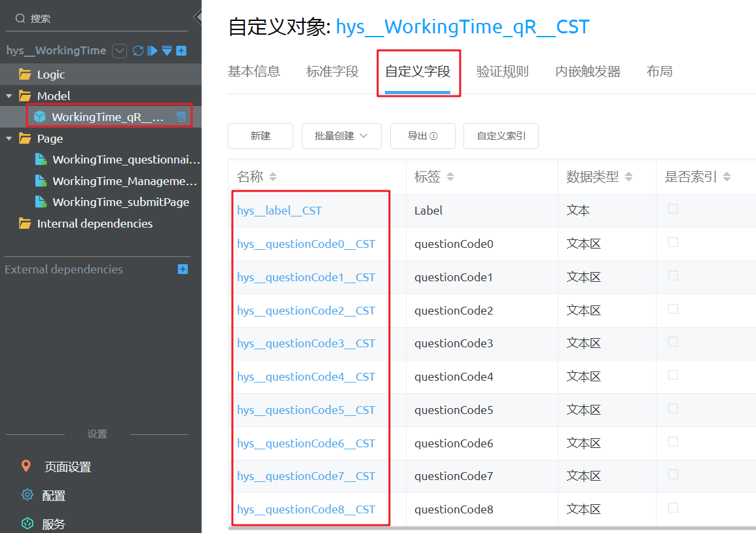Sort table by 是否索引 column arrows
Screen dimensions: 756x533
click(727, 177)
